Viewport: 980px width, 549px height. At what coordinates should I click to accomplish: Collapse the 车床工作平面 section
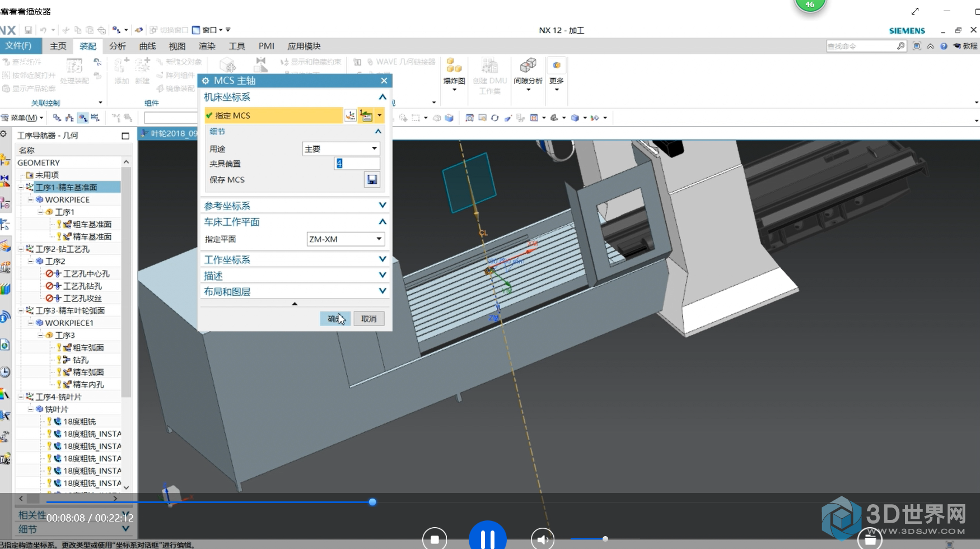click(382, 222)
